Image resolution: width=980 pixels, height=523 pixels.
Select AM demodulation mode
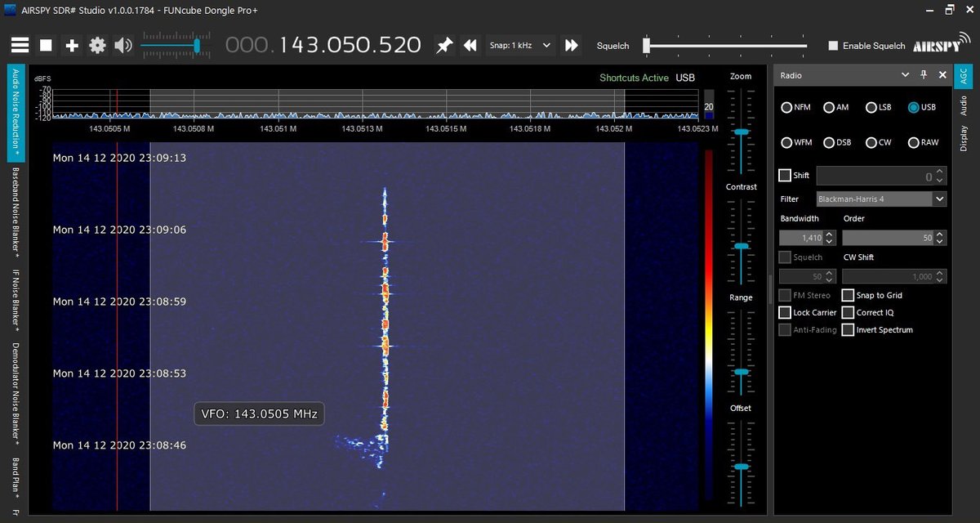835,107
